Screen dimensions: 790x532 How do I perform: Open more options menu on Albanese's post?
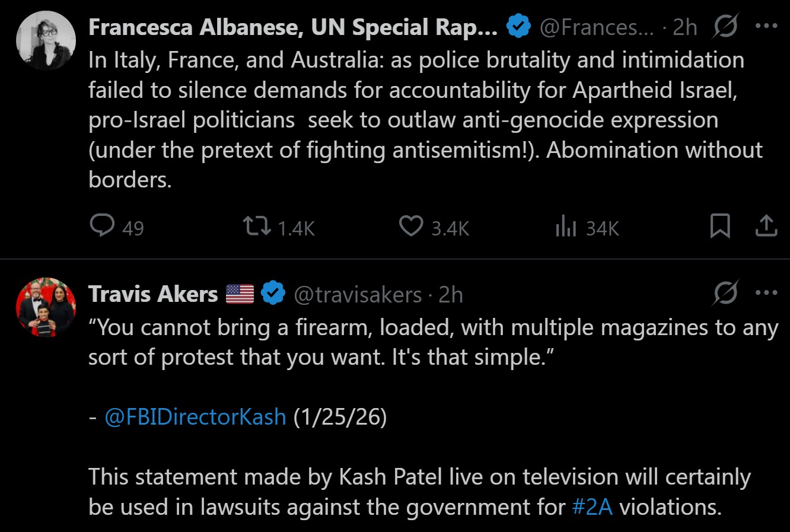coord(766,27)
